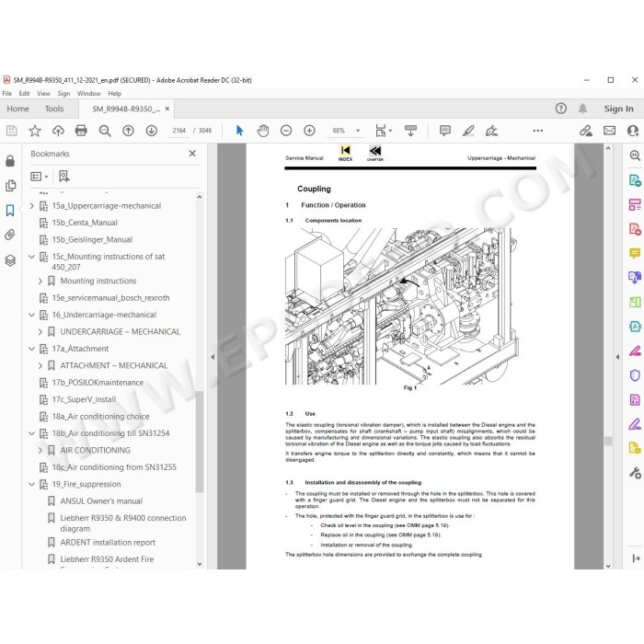
Task: Open the File menu
Action: [x=7, y=94]
